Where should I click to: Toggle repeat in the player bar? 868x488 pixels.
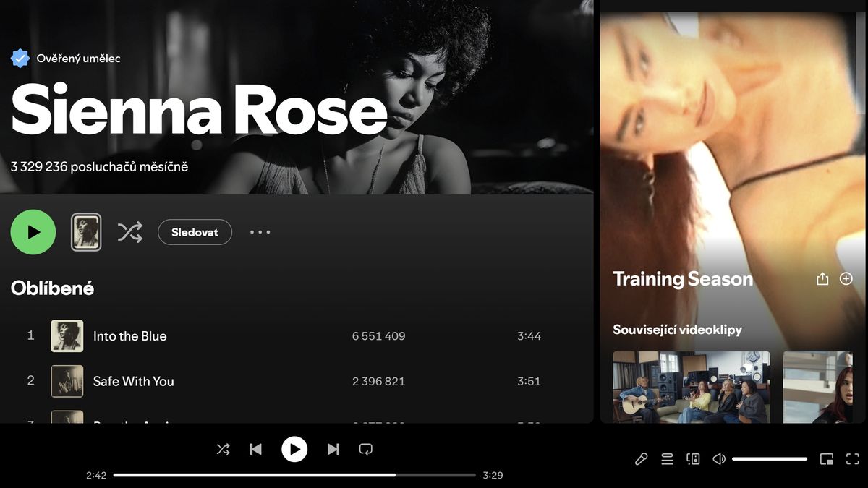click(x=366, y=449)
